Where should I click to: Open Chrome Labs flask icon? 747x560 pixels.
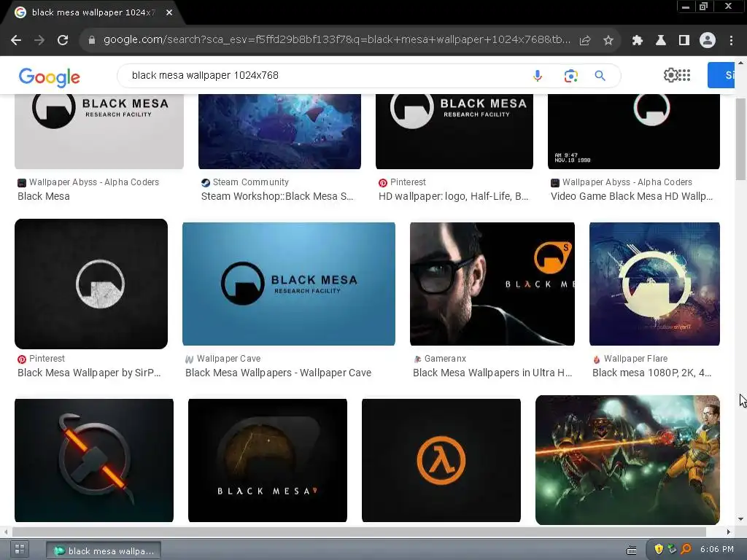point(661,41)
